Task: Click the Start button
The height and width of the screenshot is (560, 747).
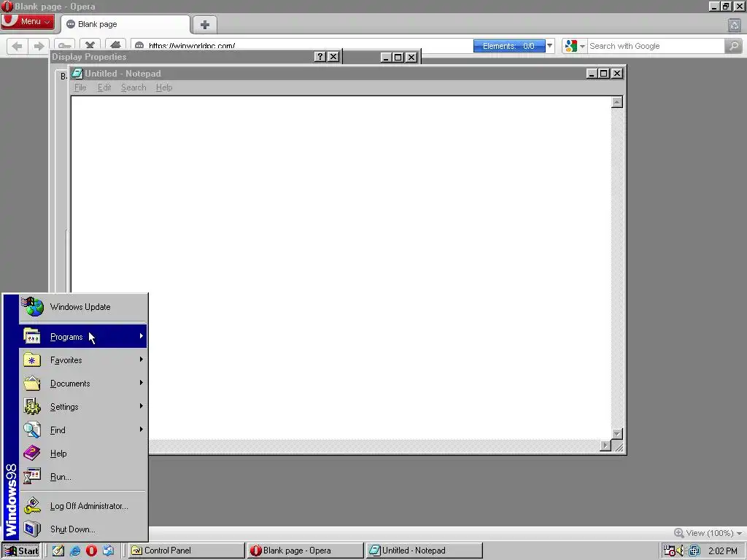Action: pos(21,551)
